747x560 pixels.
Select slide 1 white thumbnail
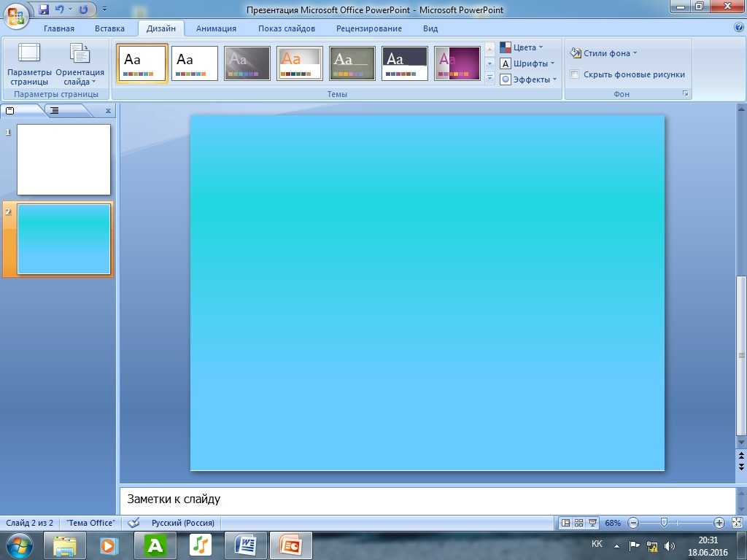click(x=64, y=160)
